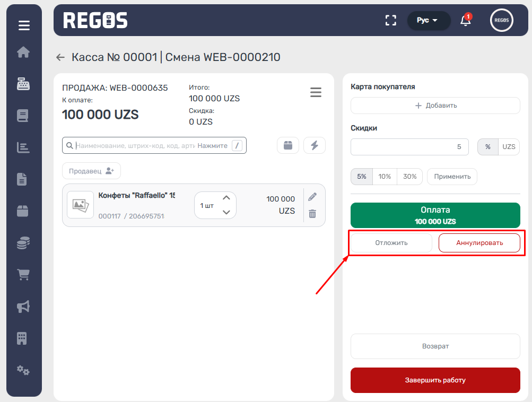Click the Аннулировать button
Viewport: 532px width, 402px height.
coord(479,243)
